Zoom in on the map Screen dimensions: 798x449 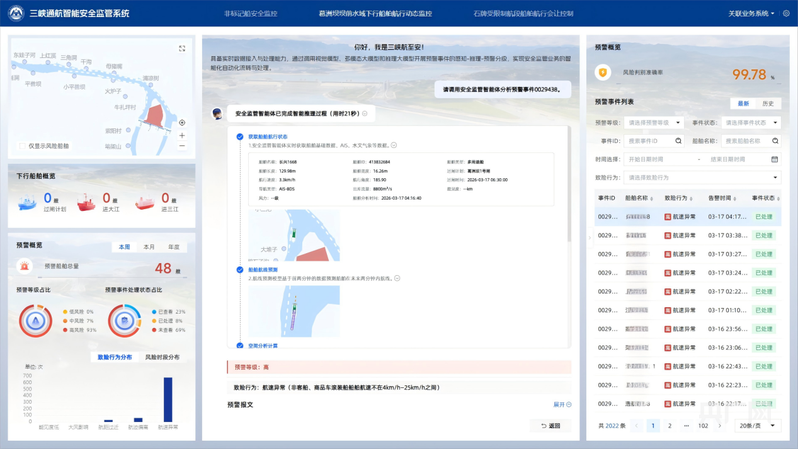click(x=182, y=135)
